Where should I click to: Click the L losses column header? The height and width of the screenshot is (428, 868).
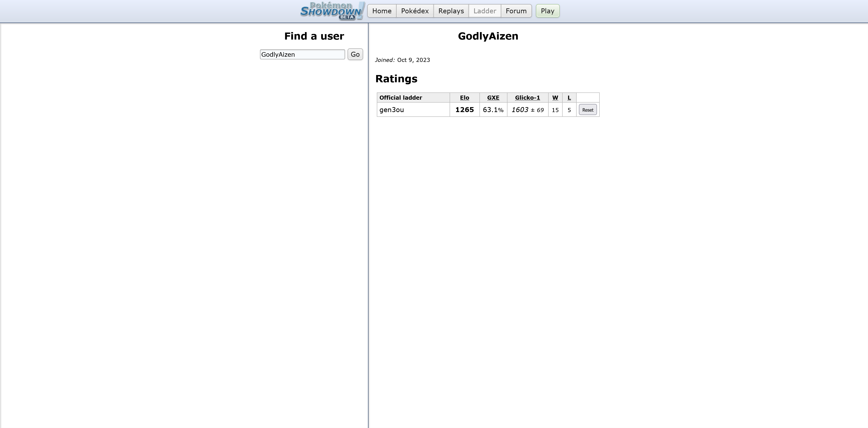569,98
